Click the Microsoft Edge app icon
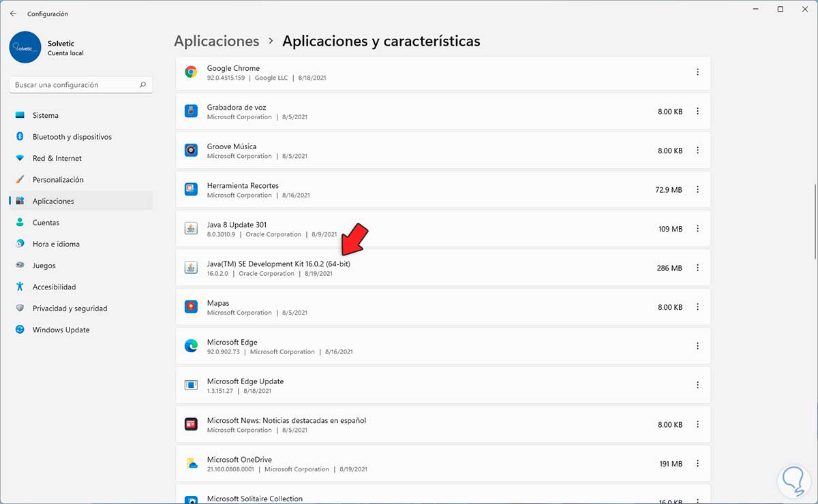 [191, 346]
